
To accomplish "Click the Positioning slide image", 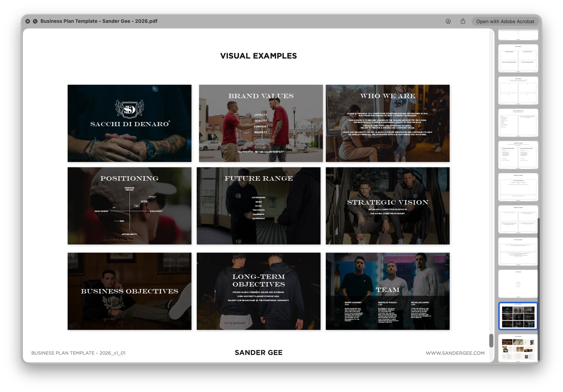I will pos(129,206).
